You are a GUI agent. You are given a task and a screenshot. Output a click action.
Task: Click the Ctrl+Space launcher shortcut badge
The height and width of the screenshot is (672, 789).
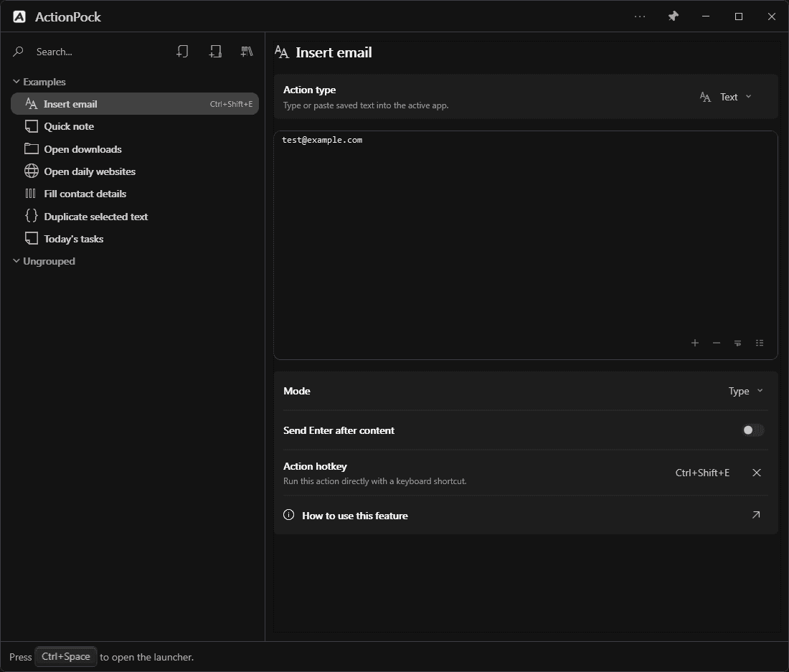66,656
